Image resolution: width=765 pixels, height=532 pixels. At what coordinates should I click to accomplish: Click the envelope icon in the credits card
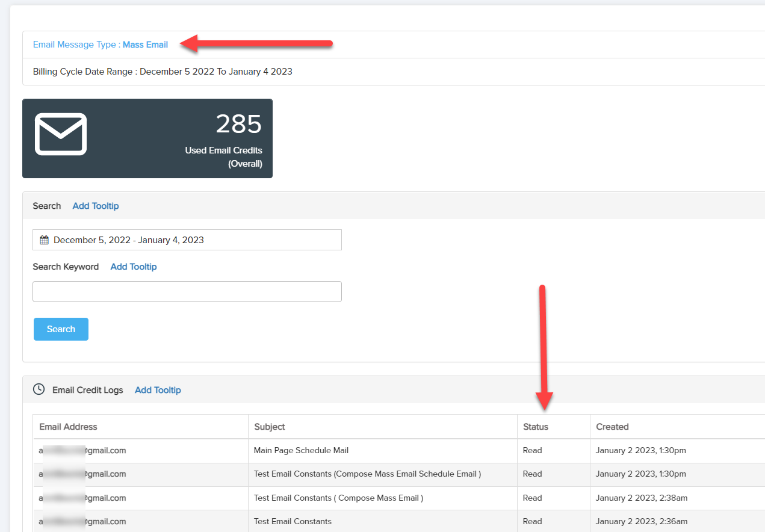click(61, 134)
